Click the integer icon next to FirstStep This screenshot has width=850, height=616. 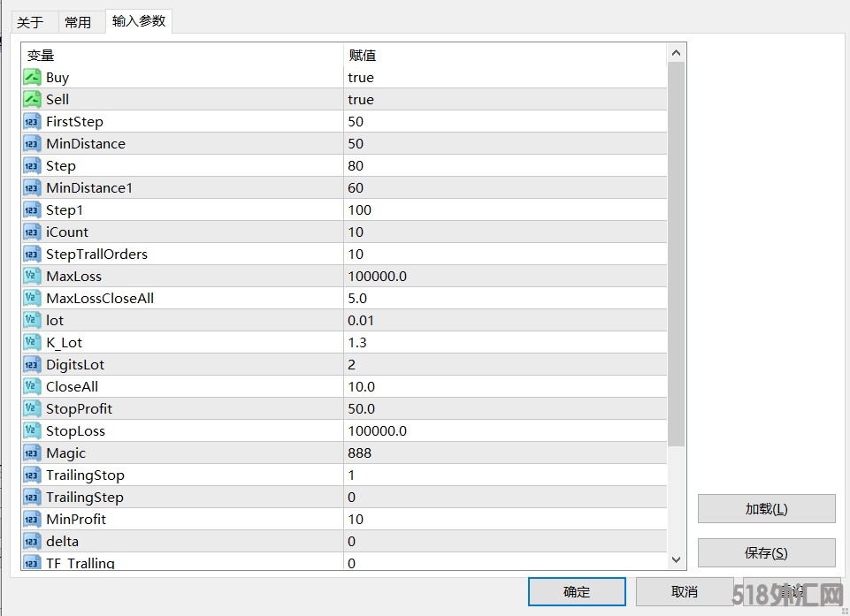coord(32,122)
